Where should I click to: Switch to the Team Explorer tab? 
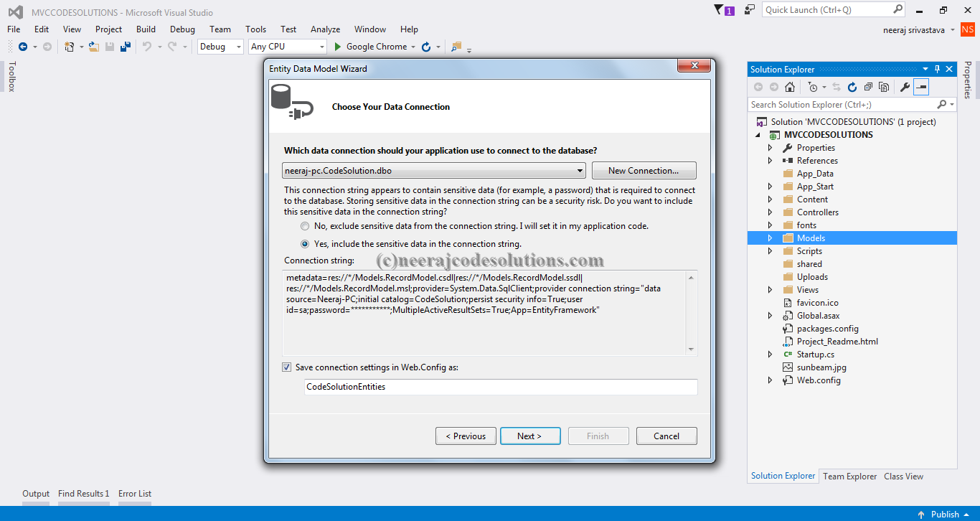(x=849, y=476)
